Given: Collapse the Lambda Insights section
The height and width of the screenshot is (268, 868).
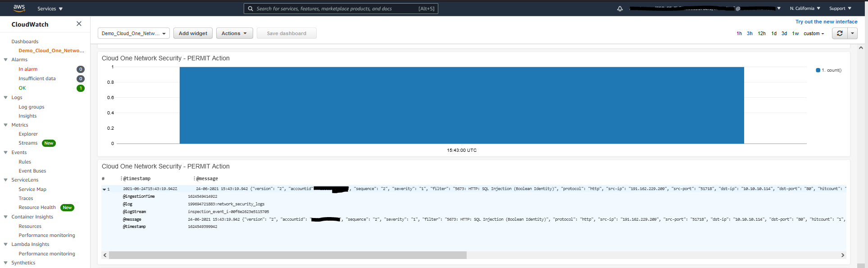Looking at the screenshot, I should tap(5, 244).
